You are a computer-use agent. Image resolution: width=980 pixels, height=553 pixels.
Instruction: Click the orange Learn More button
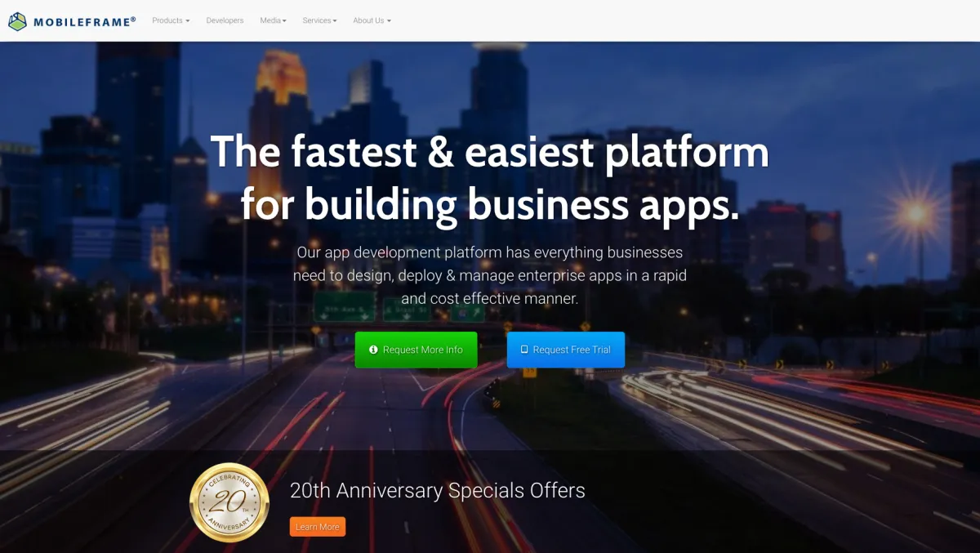pos(318,527)
